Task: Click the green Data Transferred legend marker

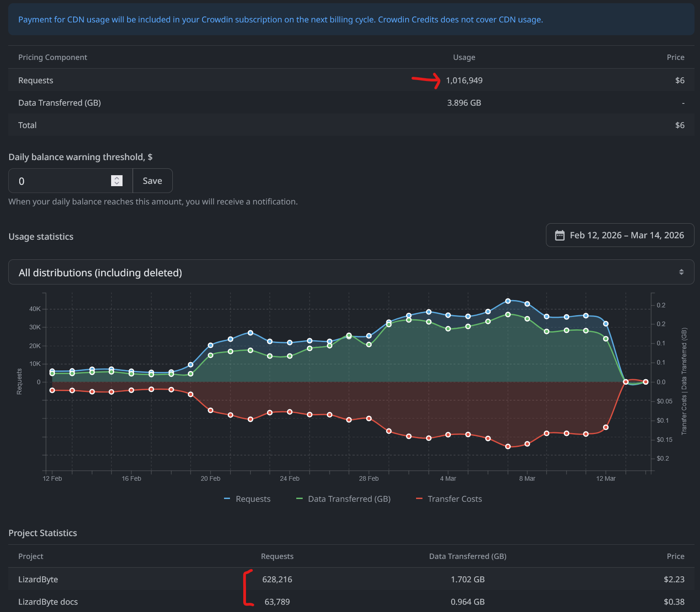Action: (299, 499)
